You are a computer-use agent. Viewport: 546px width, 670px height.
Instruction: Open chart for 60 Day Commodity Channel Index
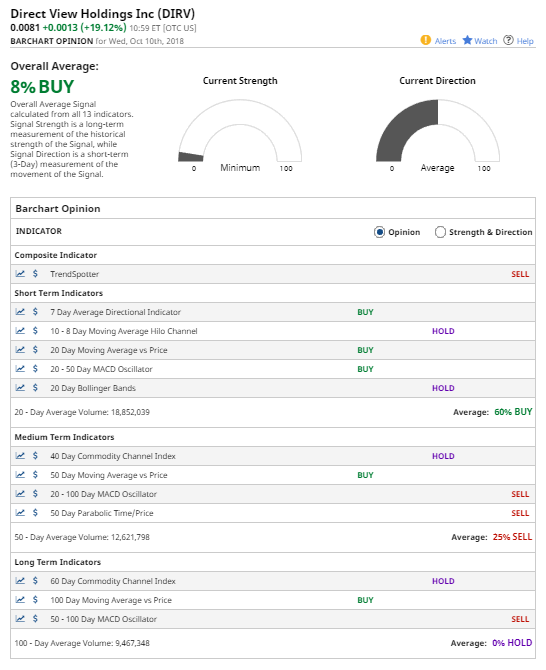[x=20, y=581]
